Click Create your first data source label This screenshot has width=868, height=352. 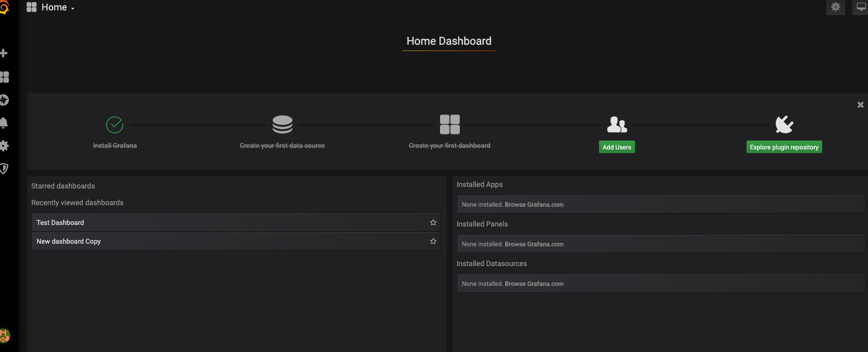[282, 146]
